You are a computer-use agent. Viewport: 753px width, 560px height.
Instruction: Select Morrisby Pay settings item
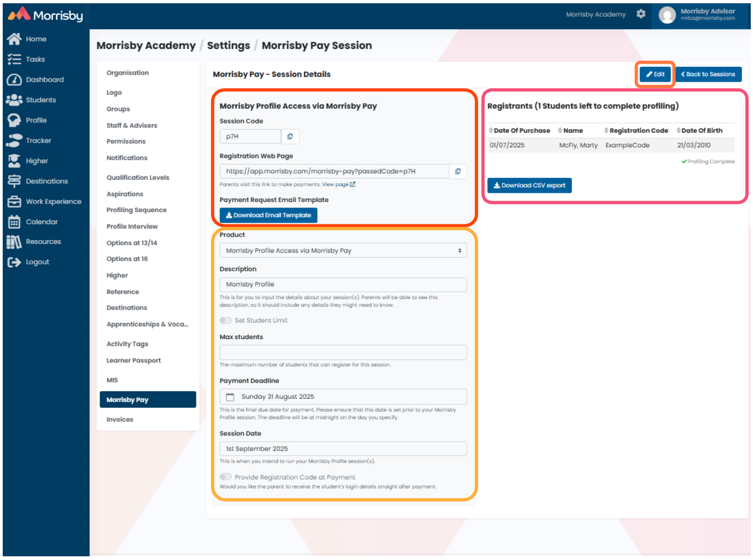148,399
